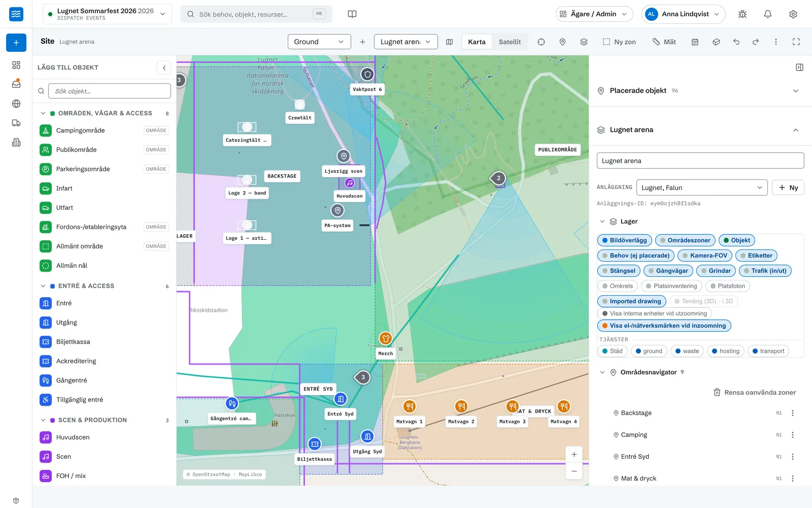Screen dimensions: 812x508
Task: Select the Parkeringsområde object
Action: pyautogui.click(x=104, y=169)
